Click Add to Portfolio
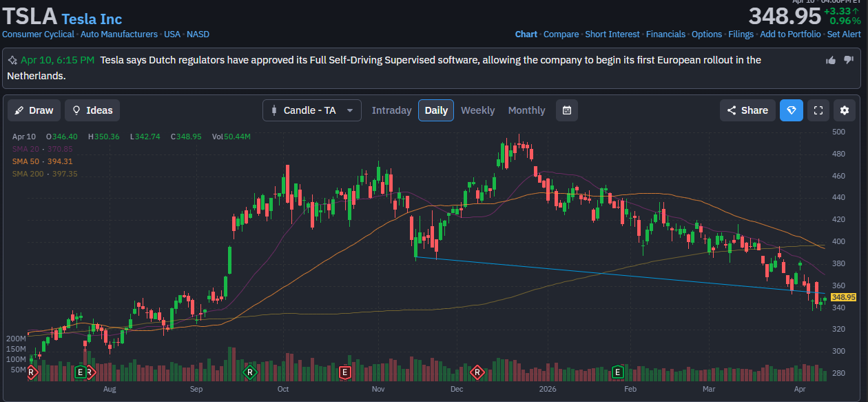The height and width of the screenshot is (402, 868). [790, 34]
